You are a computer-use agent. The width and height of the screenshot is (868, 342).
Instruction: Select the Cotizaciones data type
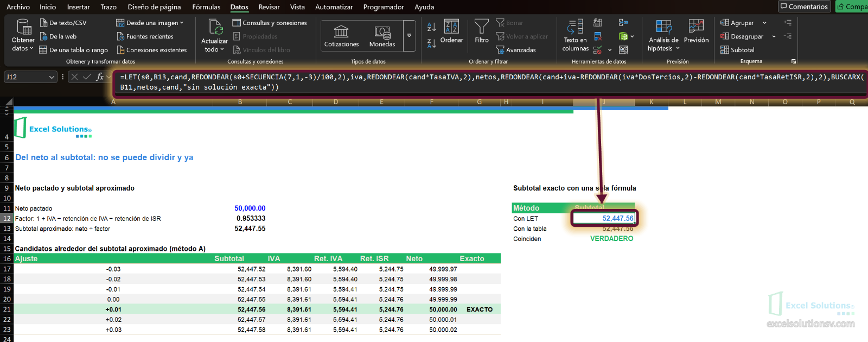tap(341, 36)
